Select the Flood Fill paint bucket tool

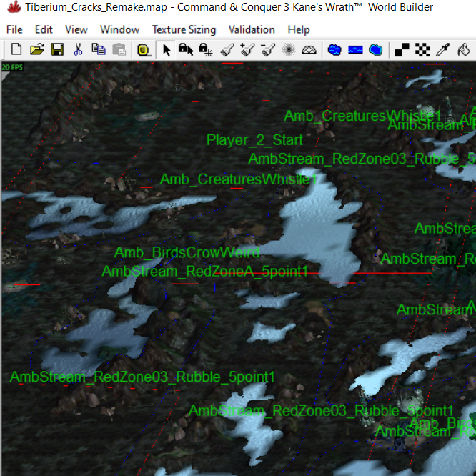coord(464,49)
